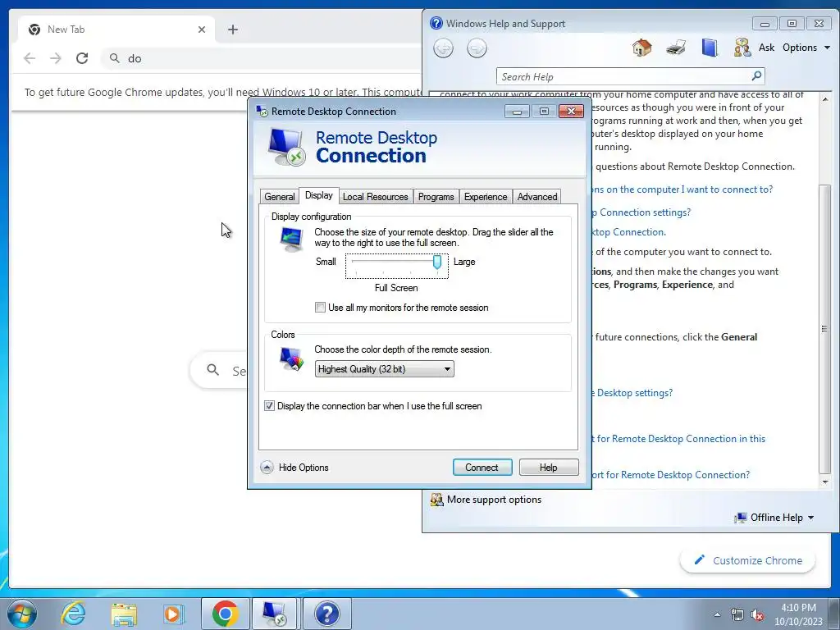Image resolution: width=840 pixels, height=630 pixels.
Task: Launch Internet Explorer from taskbar
Action: click(x=73, y=614)
